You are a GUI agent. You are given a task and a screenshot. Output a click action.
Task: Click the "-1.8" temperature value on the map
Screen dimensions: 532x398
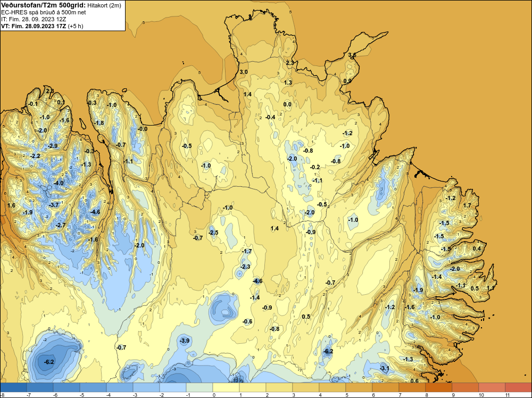(99, 123)
